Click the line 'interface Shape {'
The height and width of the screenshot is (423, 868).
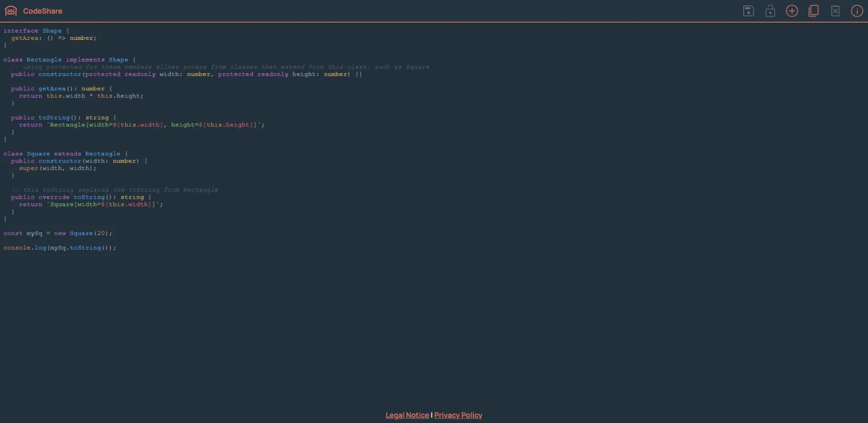[36, 31]
